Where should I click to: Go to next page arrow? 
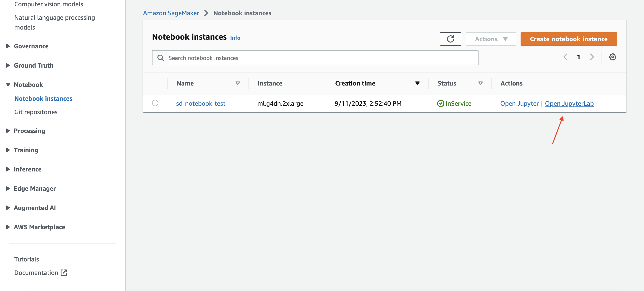592,57
